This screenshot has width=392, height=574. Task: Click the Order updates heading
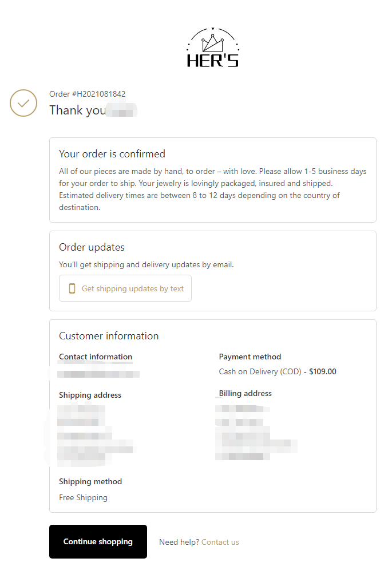(92, 247)
